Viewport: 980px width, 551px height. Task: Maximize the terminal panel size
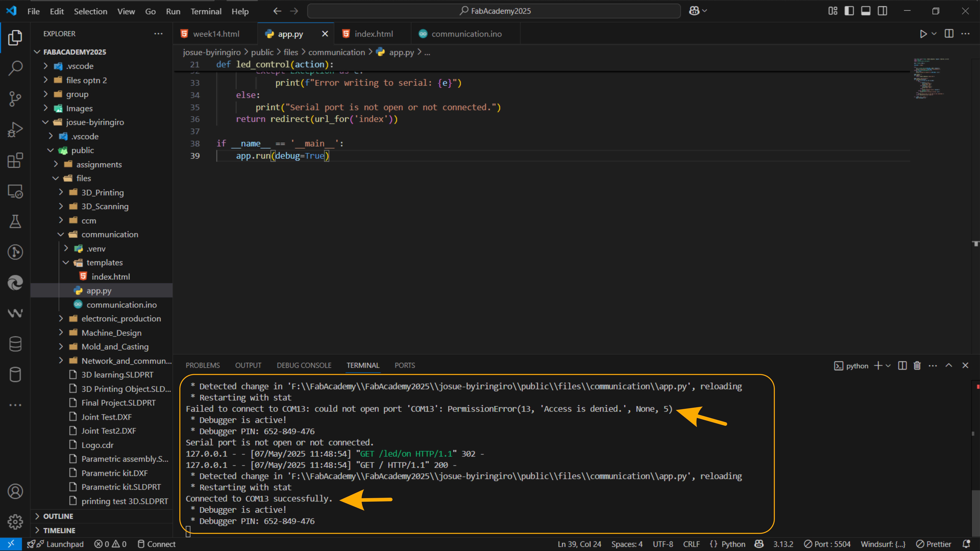(x=949, y=365)
